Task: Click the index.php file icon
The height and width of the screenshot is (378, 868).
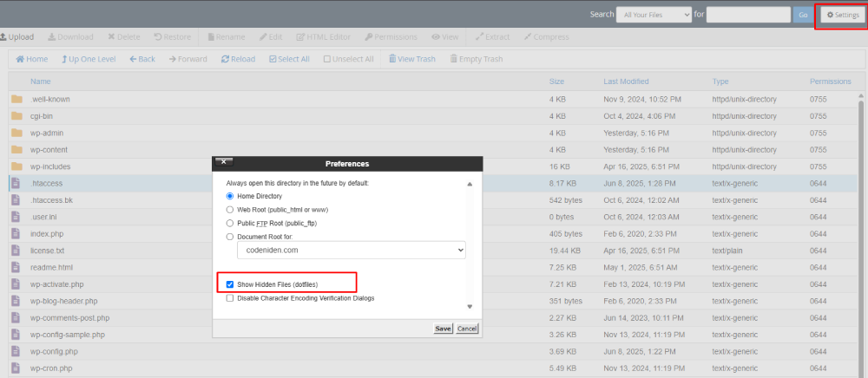Action: 16,234
